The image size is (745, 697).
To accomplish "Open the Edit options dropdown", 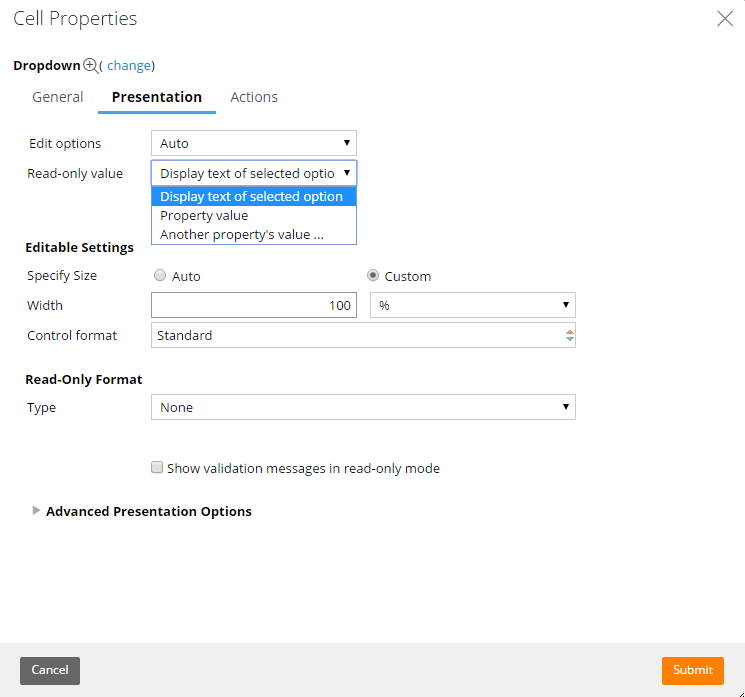I will (254, 143).
